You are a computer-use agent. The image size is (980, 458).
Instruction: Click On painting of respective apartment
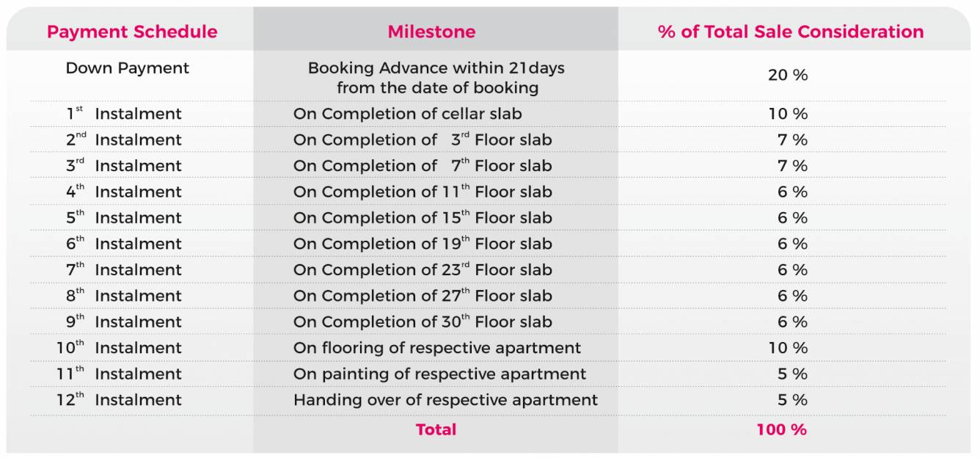pos(440,374)
